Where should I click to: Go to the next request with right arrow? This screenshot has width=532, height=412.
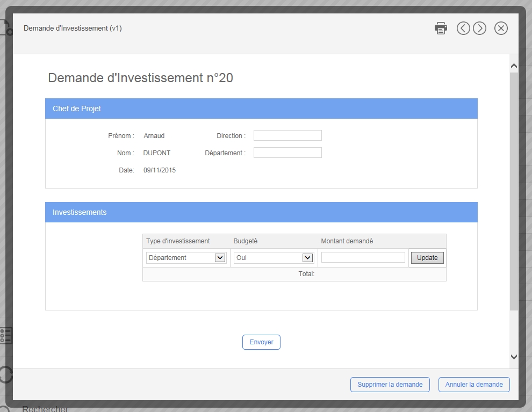click(480, 28)
